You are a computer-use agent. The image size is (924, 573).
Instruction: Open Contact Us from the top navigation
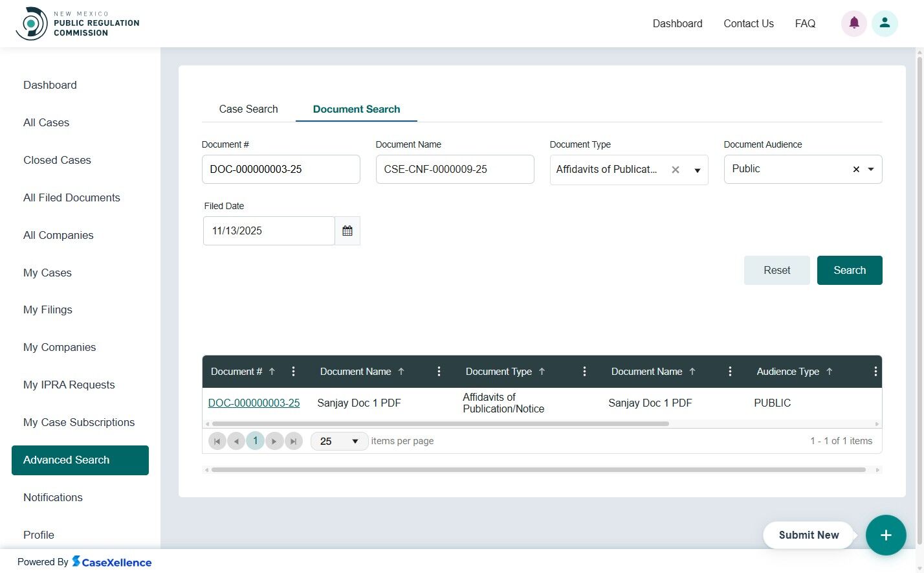pos(749,23)
